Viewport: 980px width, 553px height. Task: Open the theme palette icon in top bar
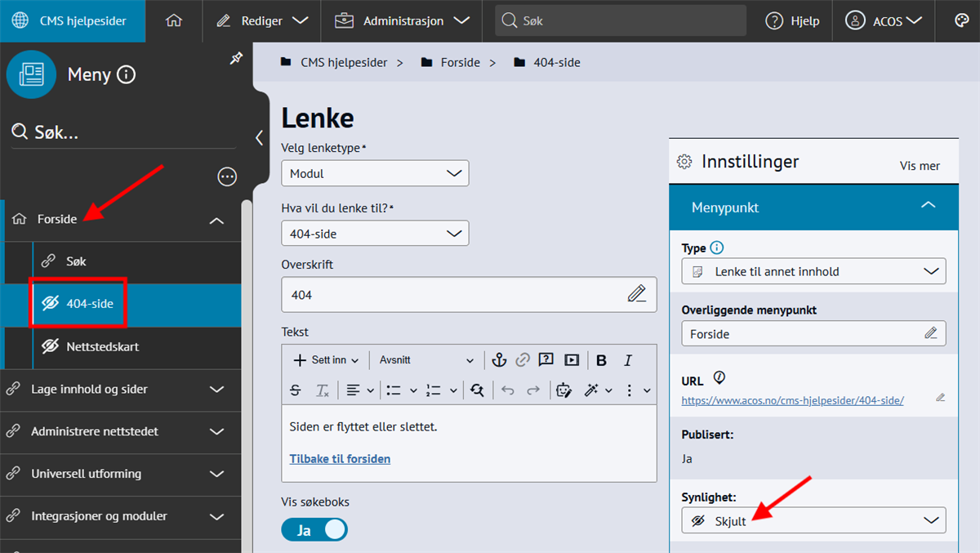[961, 21]
